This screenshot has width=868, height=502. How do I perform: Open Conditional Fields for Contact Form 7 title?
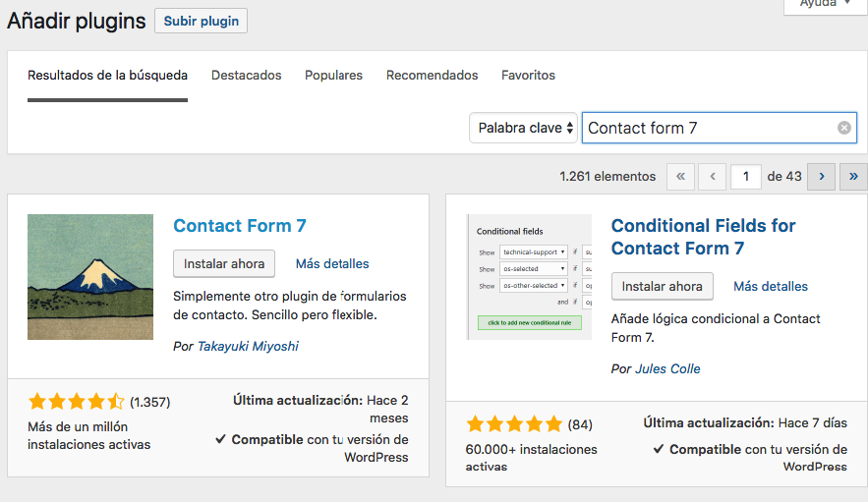703,237
